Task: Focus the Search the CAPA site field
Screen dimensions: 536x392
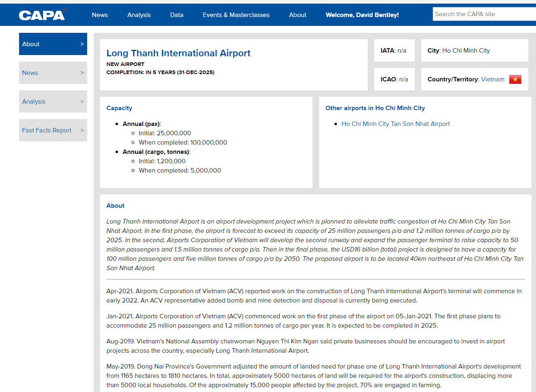Action: 484,14
